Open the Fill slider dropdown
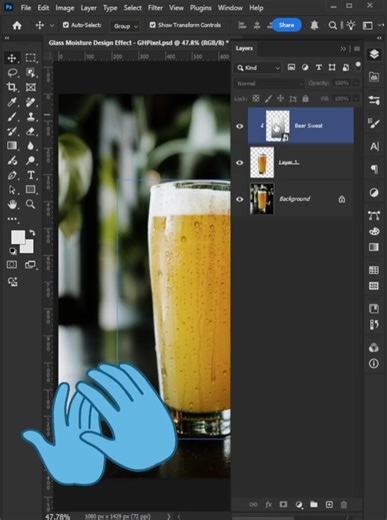 coord(356,99)
